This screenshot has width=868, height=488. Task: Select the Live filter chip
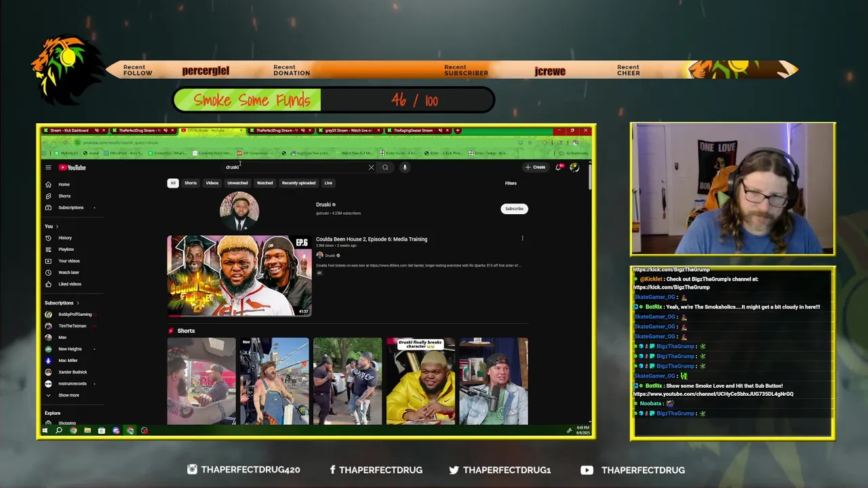[x=328, y=183]
